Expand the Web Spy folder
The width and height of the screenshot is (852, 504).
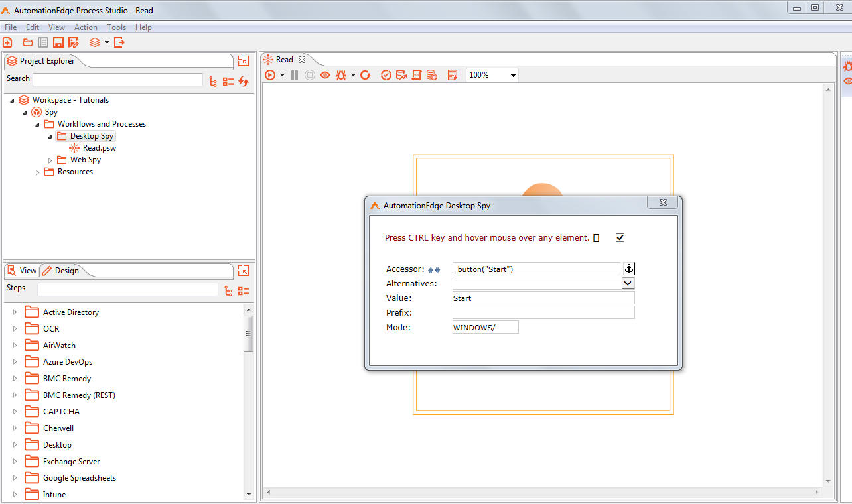point(50,160)
